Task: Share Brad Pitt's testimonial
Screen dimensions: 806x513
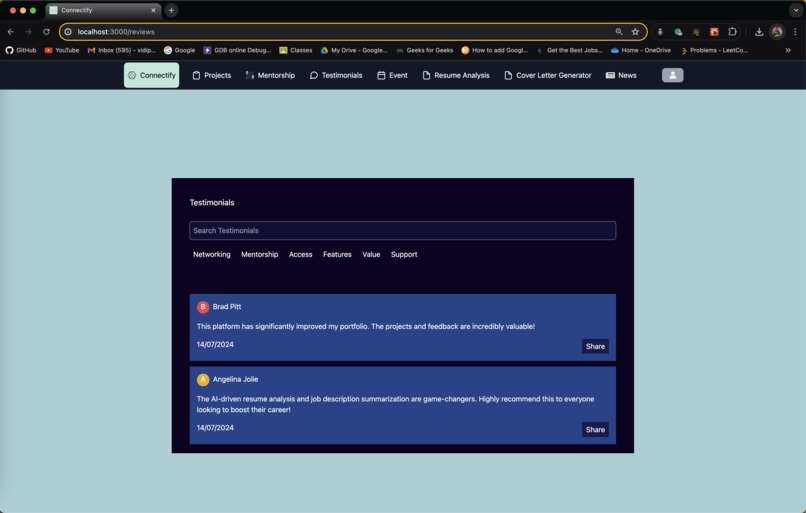Action: click(x=595, y=346)
